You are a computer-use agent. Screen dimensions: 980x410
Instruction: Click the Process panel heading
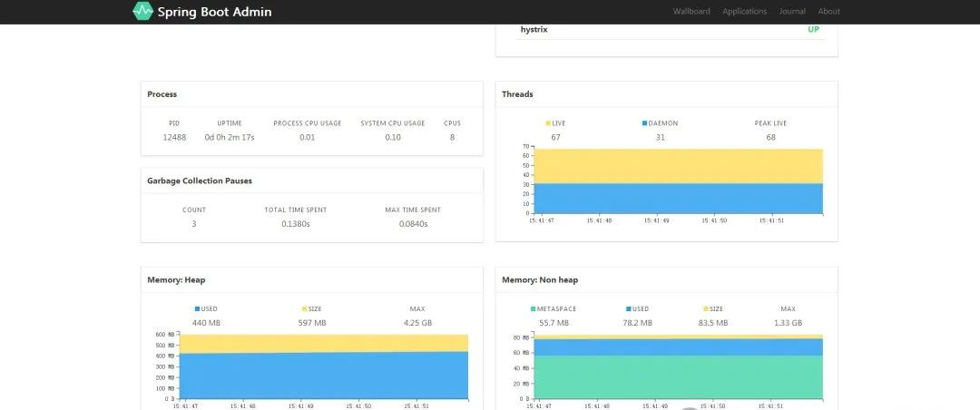coord(162,94)
